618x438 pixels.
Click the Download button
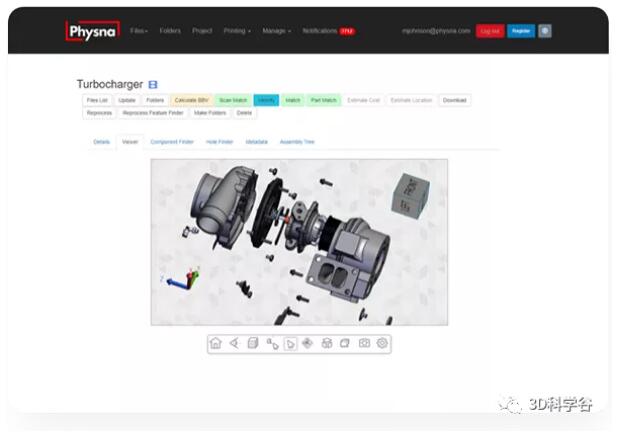point(454,100)
